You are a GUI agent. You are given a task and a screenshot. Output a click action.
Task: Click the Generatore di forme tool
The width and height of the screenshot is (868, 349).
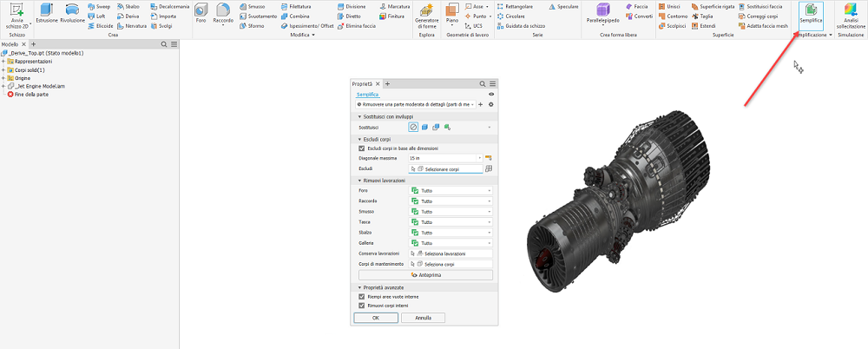pos(427,17)
